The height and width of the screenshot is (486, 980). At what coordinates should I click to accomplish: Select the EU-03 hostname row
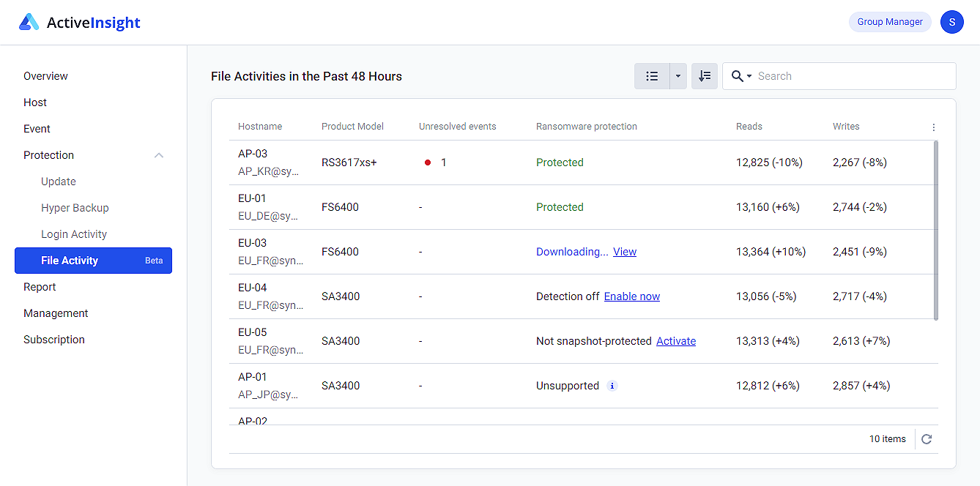pos(582,252)
